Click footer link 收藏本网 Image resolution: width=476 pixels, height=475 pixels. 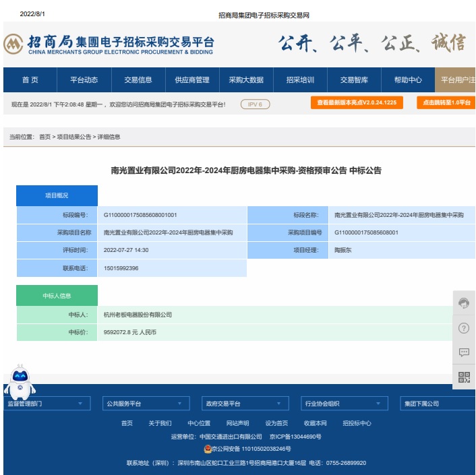click(x=316, y=423)
